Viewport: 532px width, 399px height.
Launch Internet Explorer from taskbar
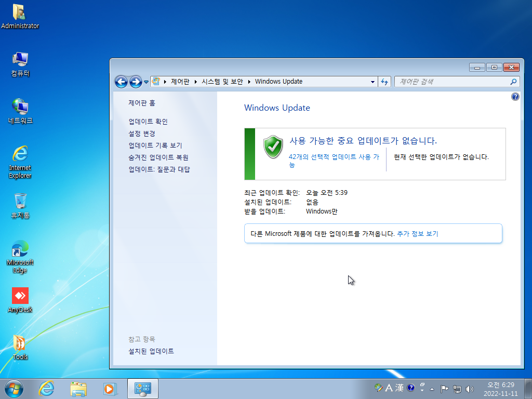[x=46, y=389]
